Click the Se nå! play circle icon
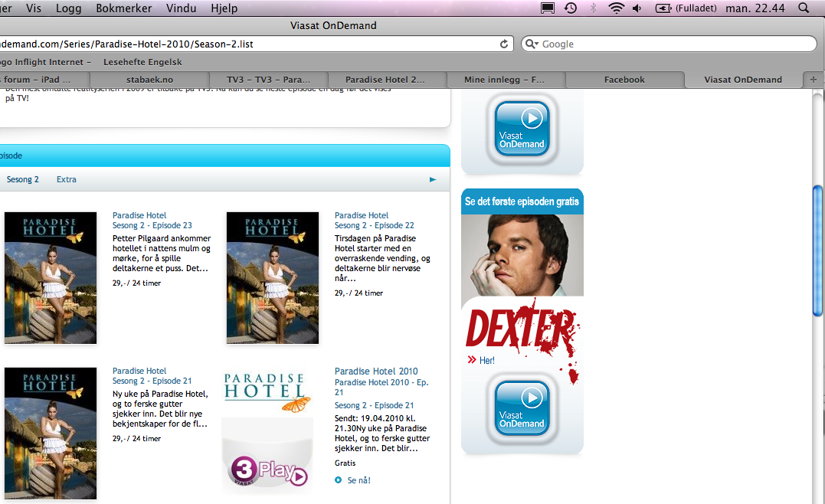Viewport: 825px width, 504px height. point(339,479)
